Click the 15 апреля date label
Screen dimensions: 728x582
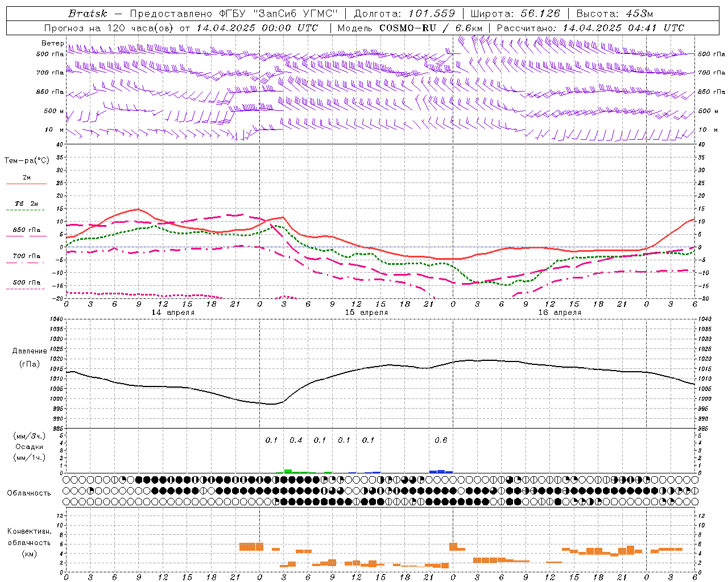coord(366,313)
